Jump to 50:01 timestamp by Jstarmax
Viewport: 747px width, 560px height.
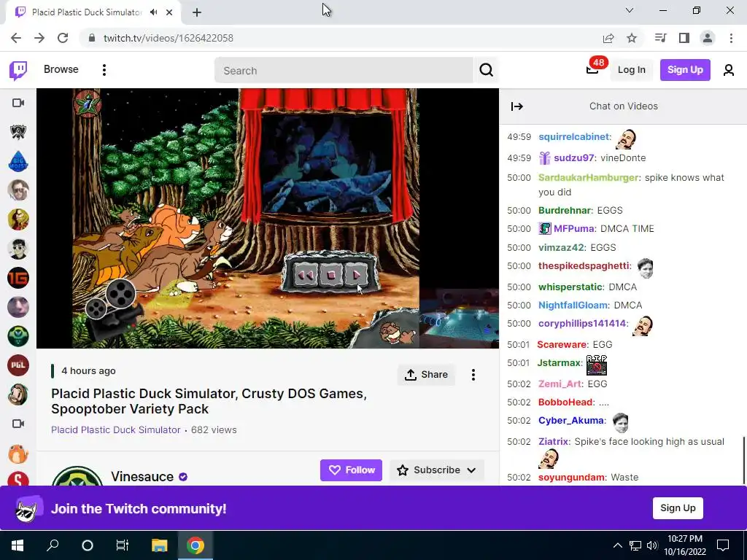519,363
